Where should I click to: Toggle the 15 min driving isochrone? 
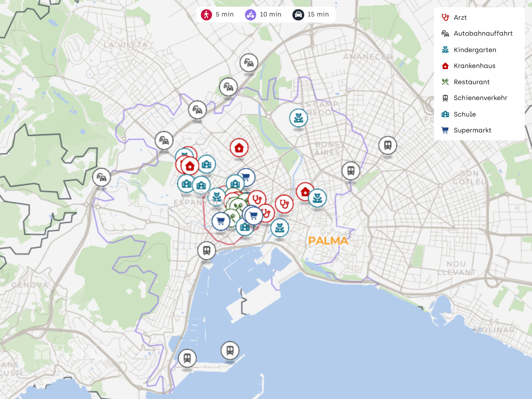(x=311, y=14)
